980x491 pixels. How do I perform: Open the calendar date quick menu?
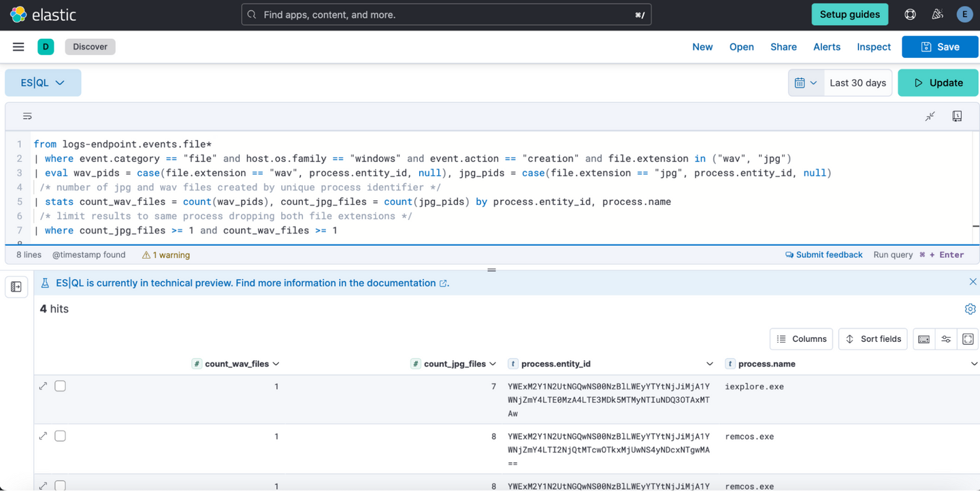click(x=806, y=83)
